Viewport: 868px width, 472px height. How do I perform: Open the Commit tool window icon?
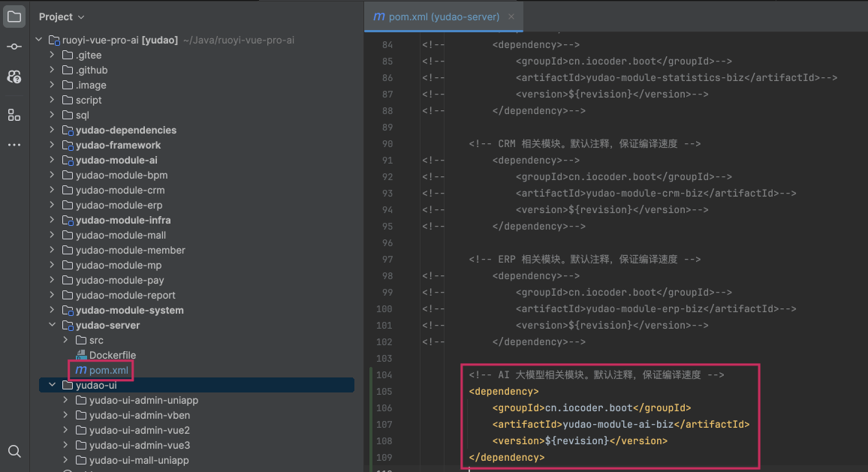coord(14,47)
